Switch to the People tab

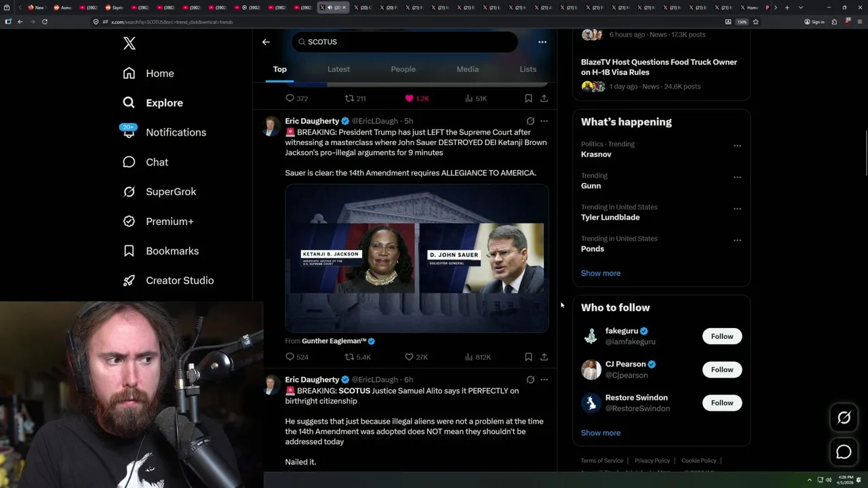(x=403, y=69)
